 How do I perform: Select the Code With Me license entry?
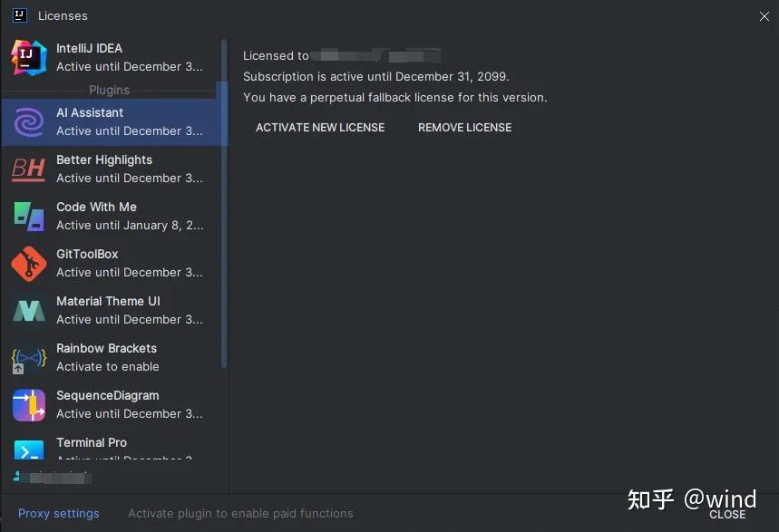(x=129, y=216)
